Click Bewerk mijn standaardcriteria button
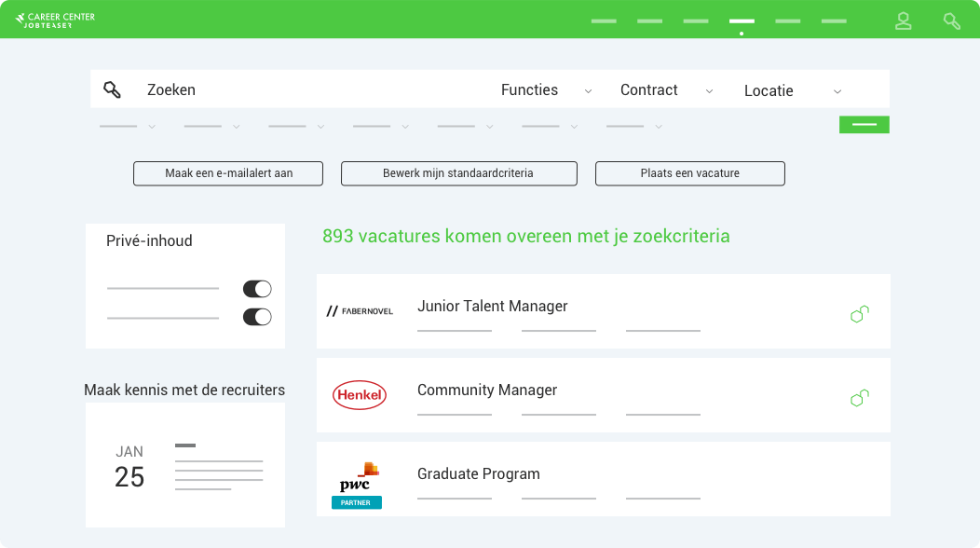Viewport: 980px width, 548px height. tap(458, 173)
